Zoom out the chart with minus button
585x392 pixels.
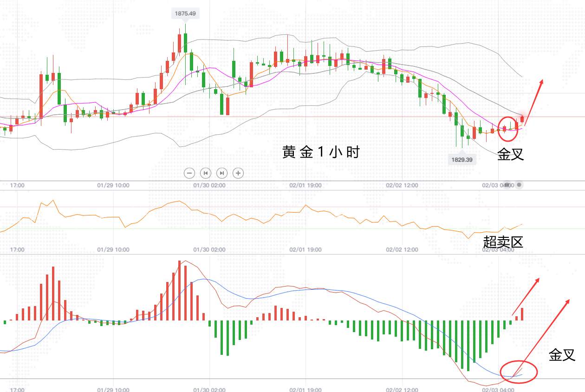[189, 173]
